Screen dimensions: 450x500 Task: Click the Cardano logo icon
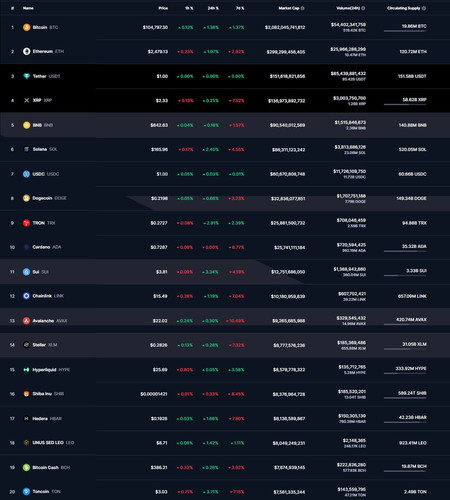point(26,247)
